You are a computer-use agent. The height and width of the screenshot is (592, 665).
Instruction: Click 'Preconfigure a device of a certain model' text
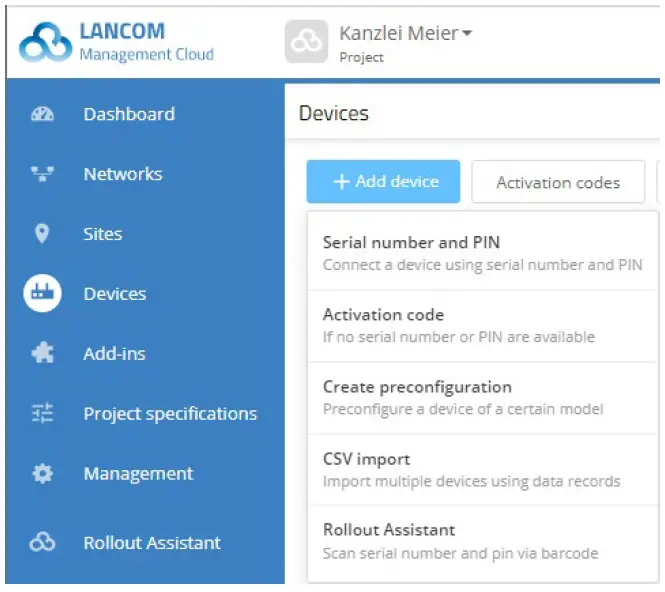coord(463,409)
